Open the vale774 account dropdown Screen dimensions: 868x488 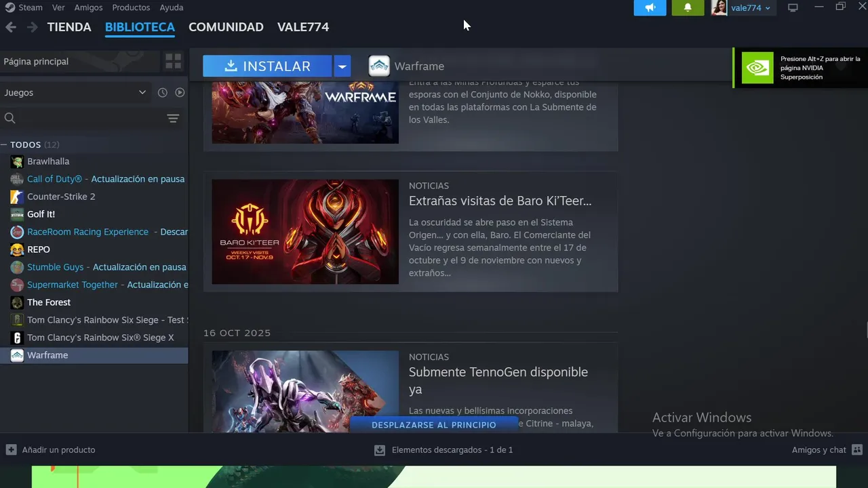coord(768,8)
